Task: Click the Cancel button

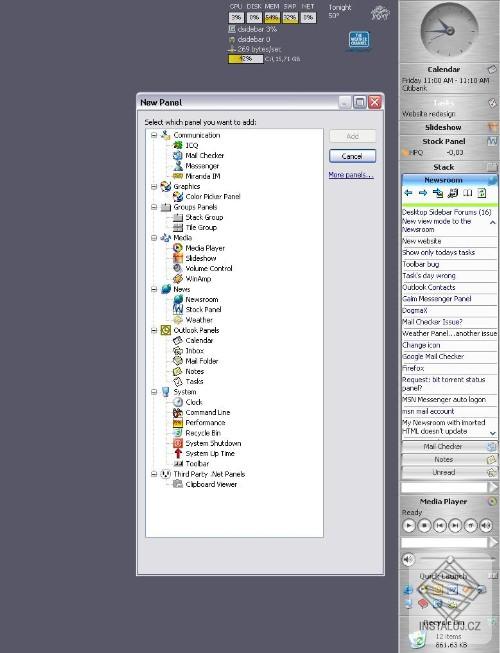Action: (x=352, y=156)
